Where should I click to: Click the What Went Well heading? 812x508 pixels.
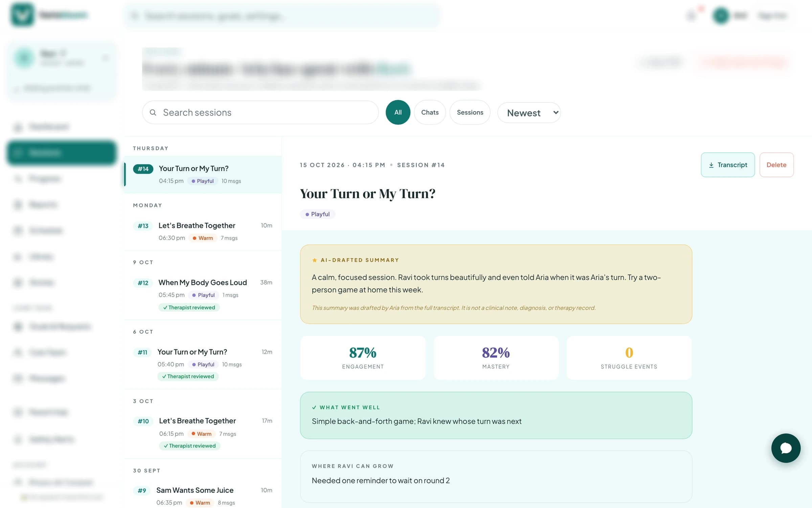pyautogui.click(x=349, y=407)
